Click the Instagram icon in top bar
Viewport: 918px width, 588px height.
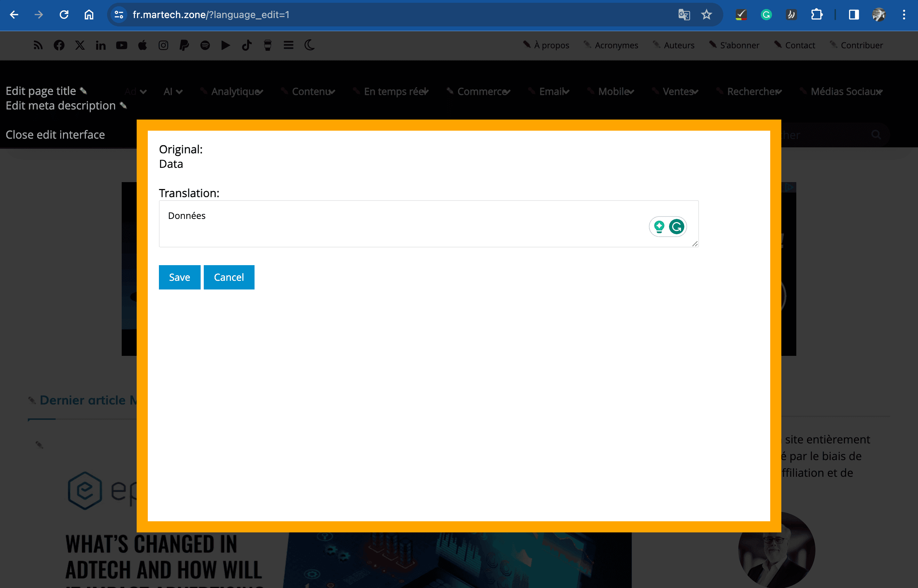click(163, 46)
